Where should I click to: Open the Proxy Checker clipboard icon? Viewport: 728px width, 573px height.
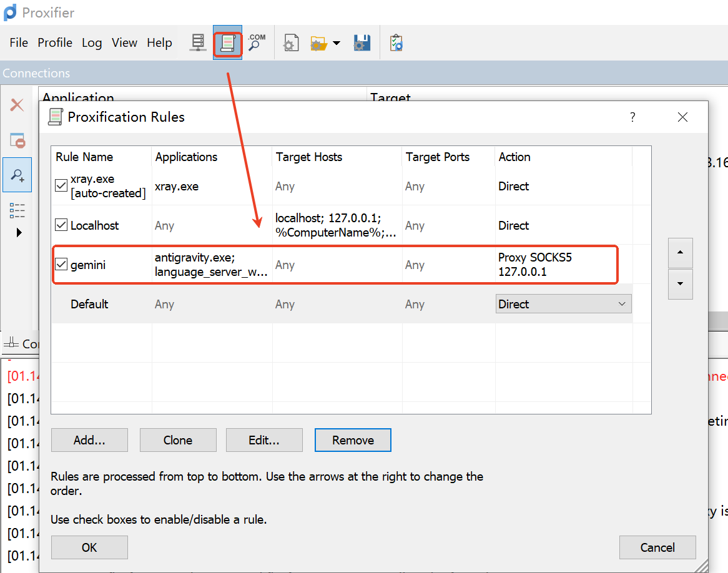coord(396,43)
